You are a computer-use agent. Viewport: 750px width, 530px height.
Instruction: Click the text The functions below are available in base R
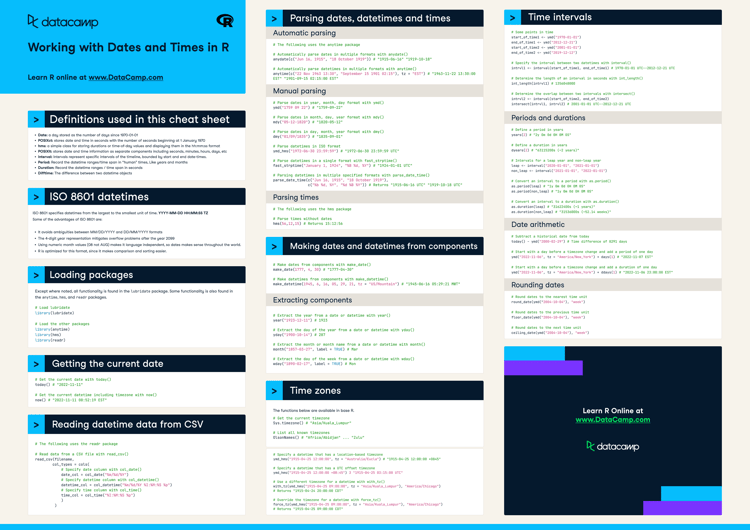[x=313, y=410]
